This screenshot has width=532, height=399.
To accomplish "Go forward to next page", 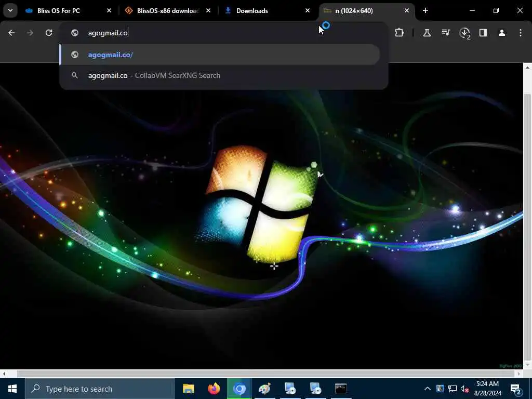I will coord(30,33).
